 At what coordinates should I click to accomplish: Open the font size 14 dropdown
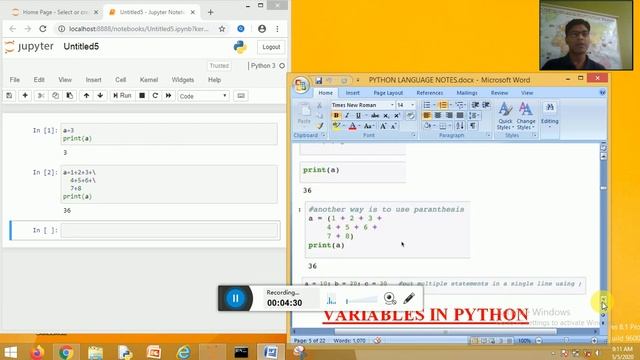pyautogui.click(x=412, y=105)
